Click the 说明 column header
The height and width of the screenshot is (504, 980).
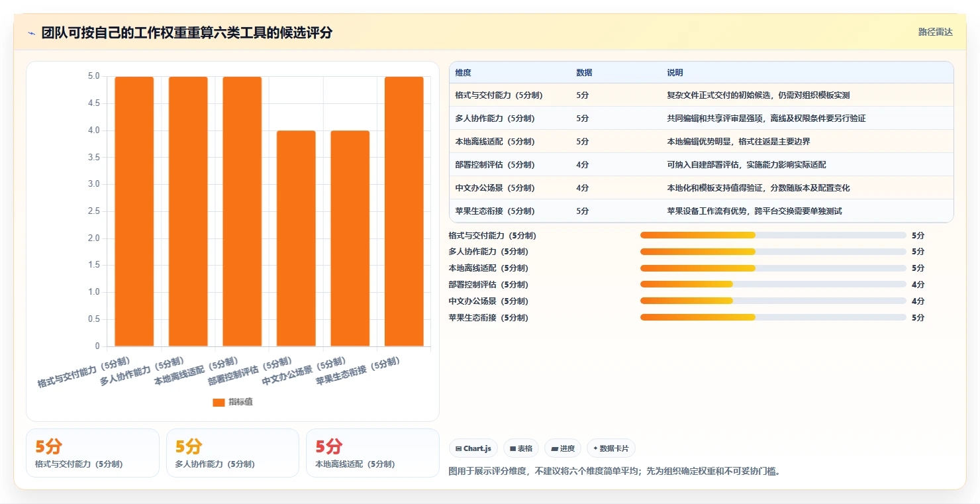675,73
